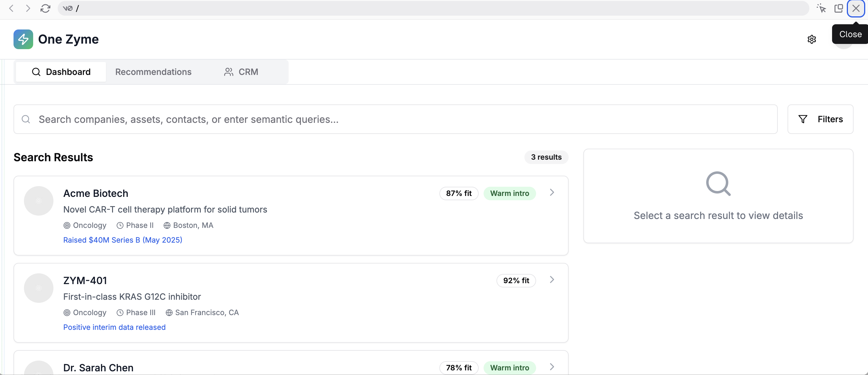Open the ZYM-401 result title

click(x=85, y=281)
